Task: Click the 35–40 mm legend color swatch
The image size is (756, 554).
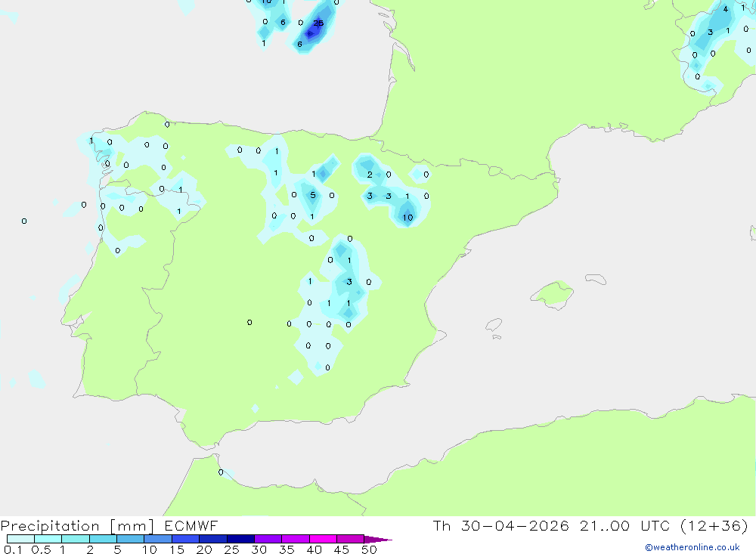Action: tap(295, 539)
